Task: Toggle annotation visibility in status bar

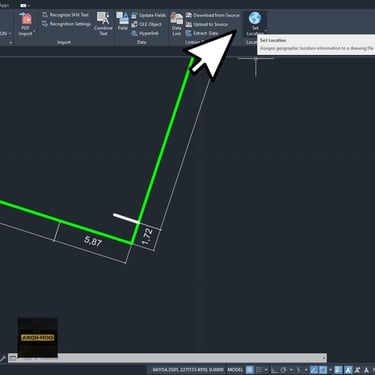Action: [x=348, y=370]
